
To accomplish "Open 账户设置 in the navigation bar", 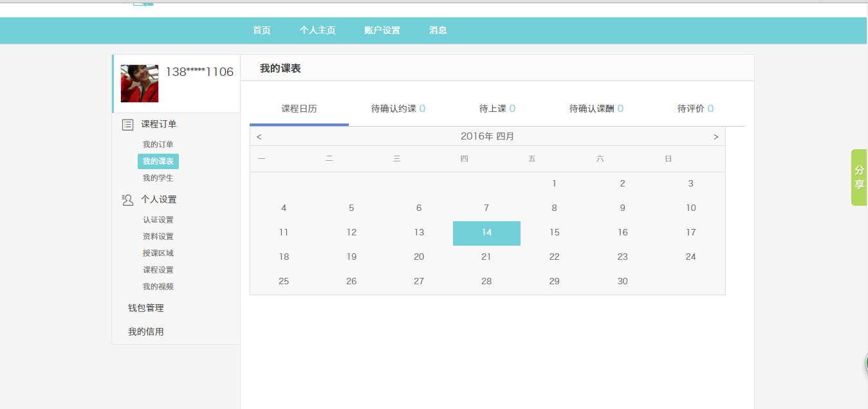I will (382, 30).
